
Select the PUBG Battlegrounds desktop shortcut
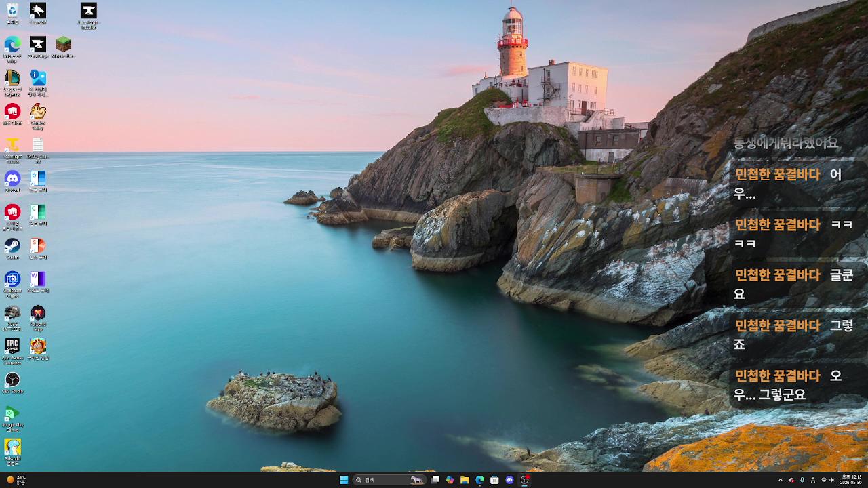12,318
